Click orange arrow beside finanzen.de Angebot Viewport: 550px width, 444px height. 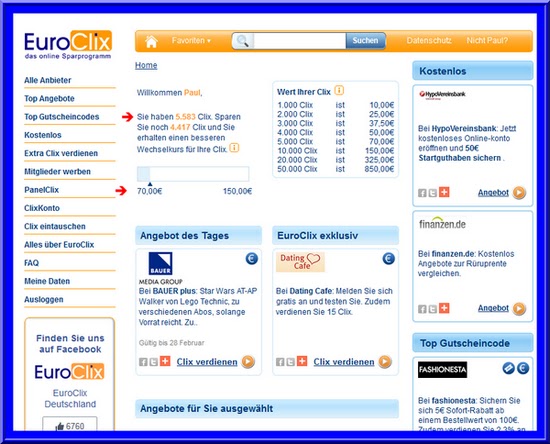(x=519, y=309)
